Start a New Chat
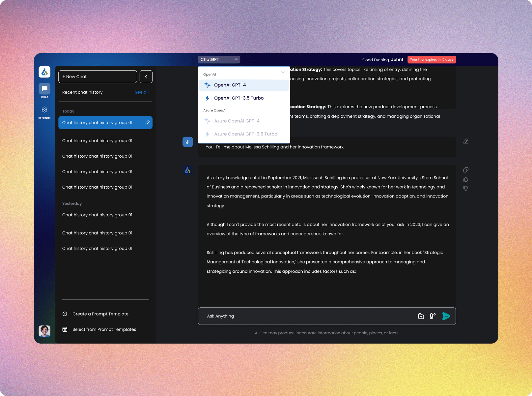Viewport: 532px width, 396px height. pyautogui.click(x=98, y=76)
